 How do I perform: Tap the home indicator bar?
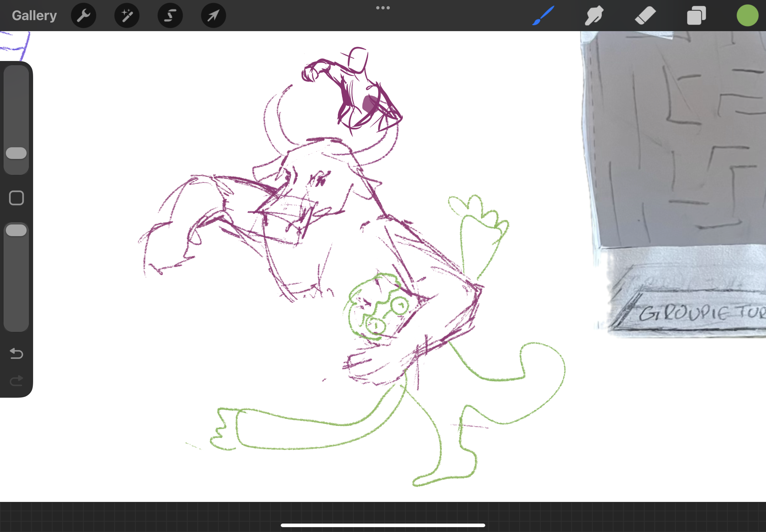point(383,525)
